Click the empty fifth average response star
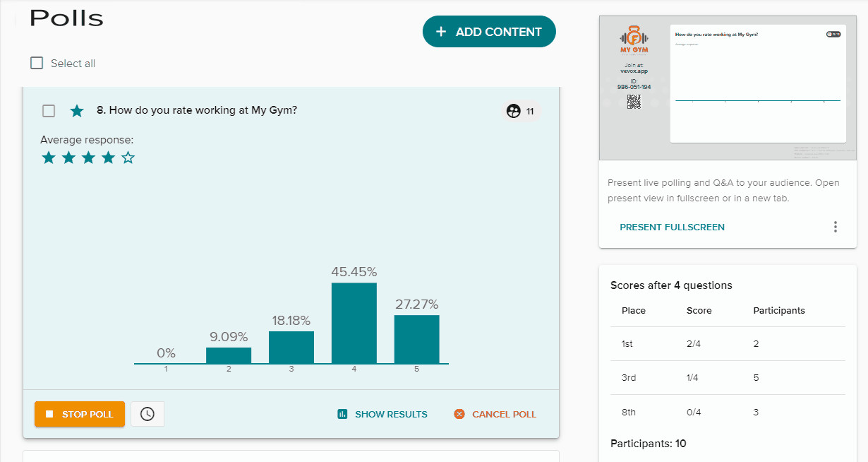The width and height of the screenshot is (868, 462). click(x=128, y=158)
